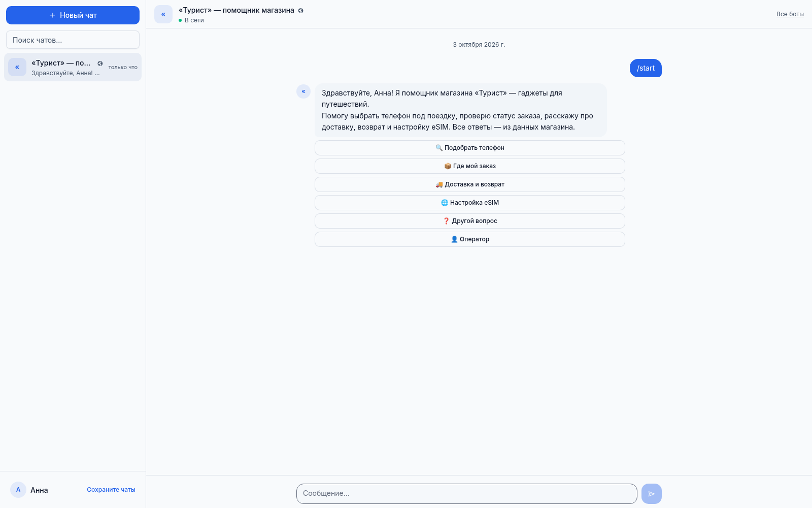Choose Подобрать телефон option
Viewport: 812px width, 508px height.
[x=469, y=148]
